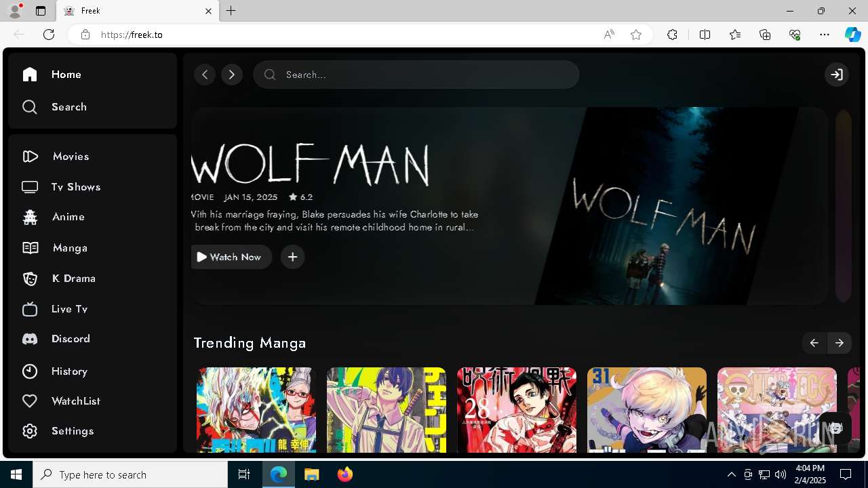This screenshot has height=488, width=868.
Task: Open the browser profile icon
Action: tap(15, 11)
